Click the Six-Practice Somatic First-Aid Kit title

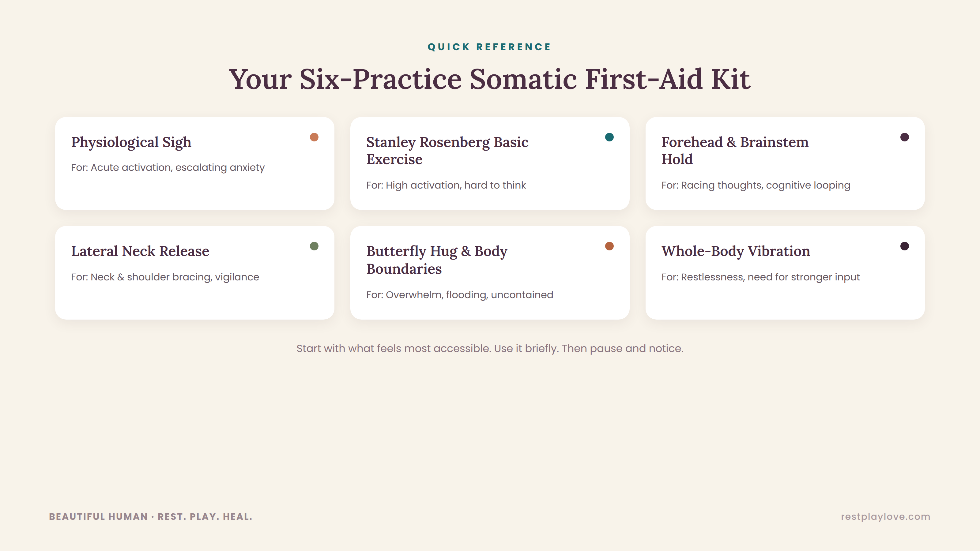490,79
